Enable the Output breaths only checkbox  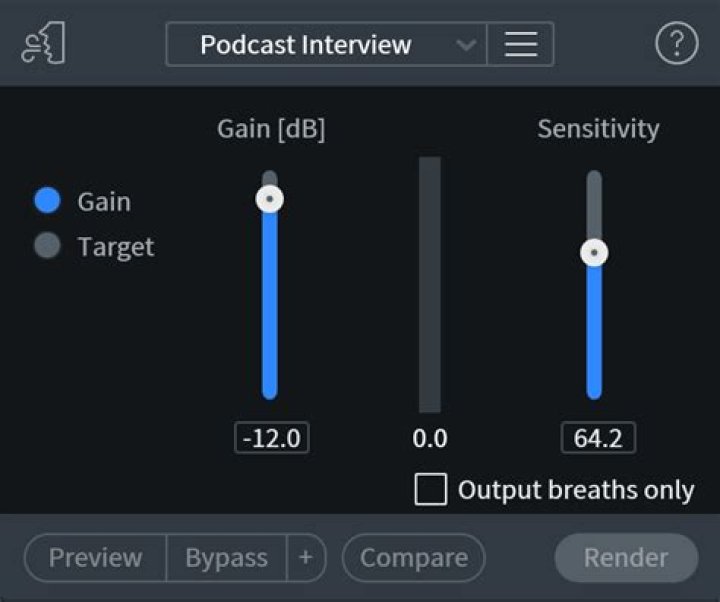pyautogui.click(x=431, y=490)
